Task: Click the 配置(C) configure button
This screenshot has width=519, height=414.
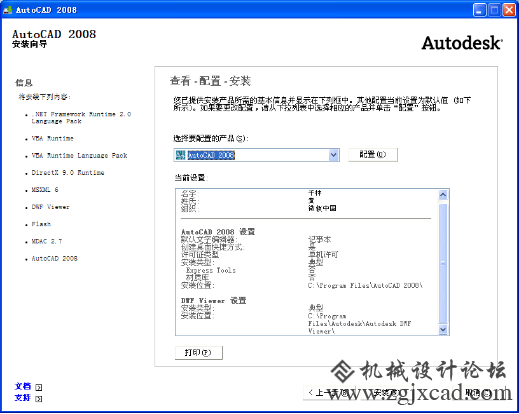Action: (373, 155)
